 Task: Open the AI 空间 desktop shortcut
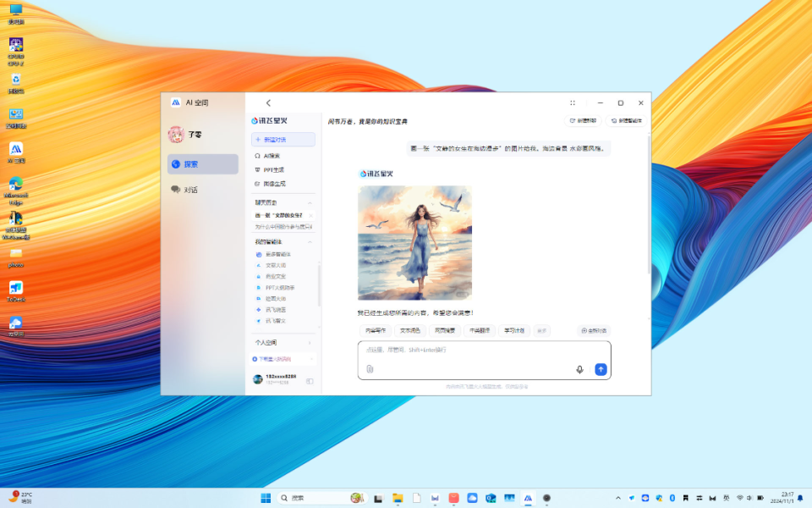[16, 153]
